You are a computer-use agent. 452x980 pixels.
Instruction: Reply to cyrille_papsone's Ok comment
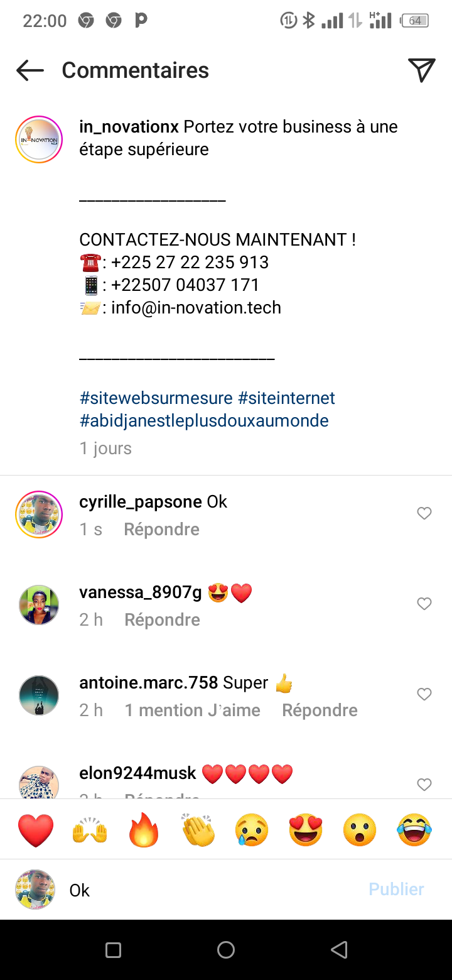point(161,530)
